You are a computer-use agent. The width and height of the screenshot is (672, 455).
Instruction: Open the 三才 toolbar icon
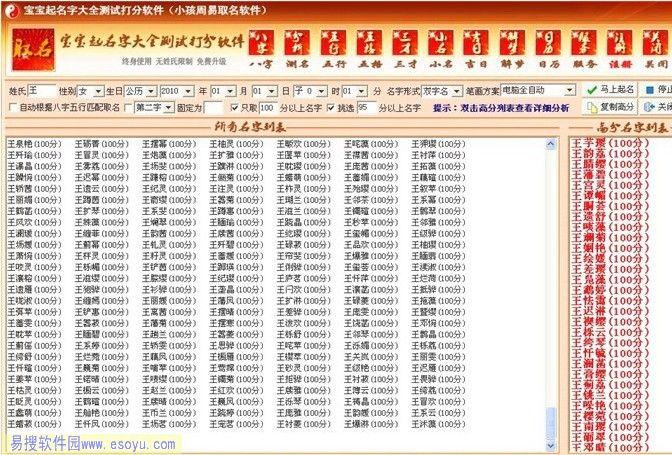tap(406, 46)
